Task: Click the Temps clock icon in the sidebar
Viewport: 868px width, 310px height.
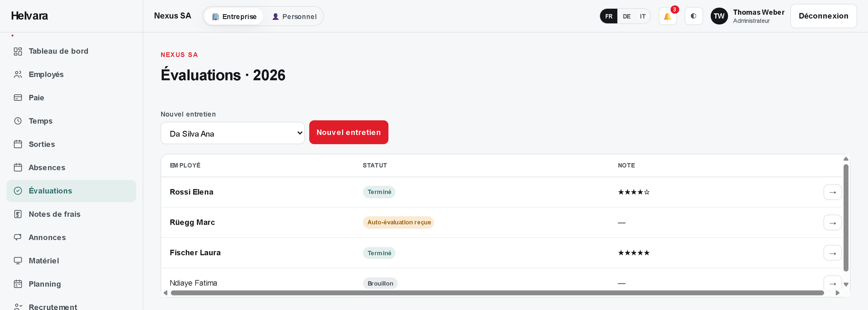Action: pos(18,121)
